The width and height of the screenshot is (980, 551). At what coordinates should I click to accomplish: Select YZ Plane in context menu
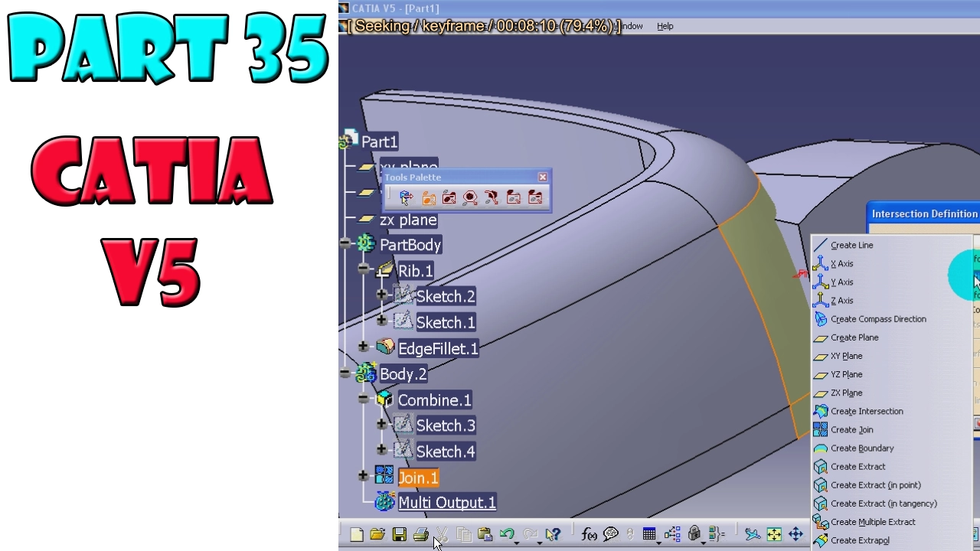846,374
